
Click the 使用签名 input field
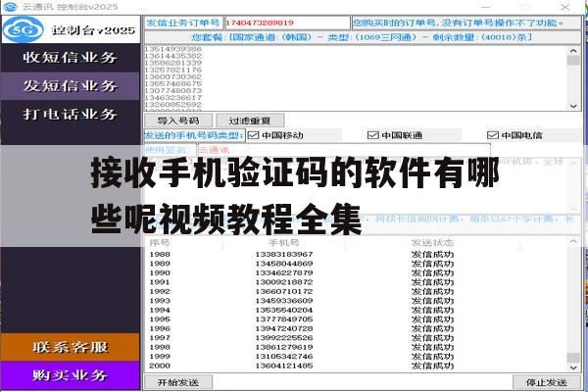coord(344,150)
